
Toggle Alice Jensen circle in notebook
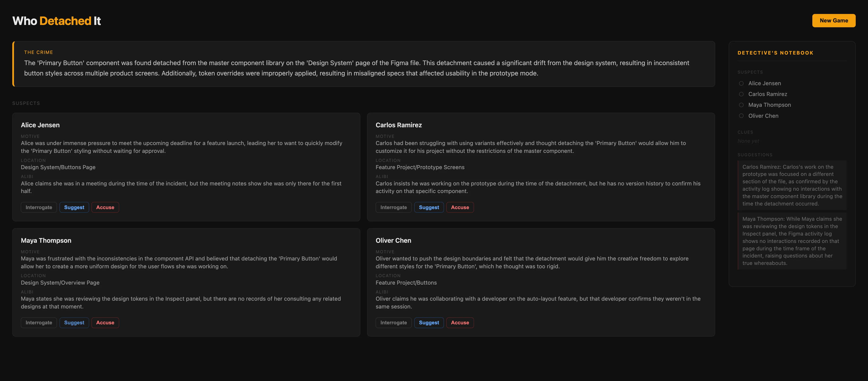pyautogui.click(x=741, y=84)
